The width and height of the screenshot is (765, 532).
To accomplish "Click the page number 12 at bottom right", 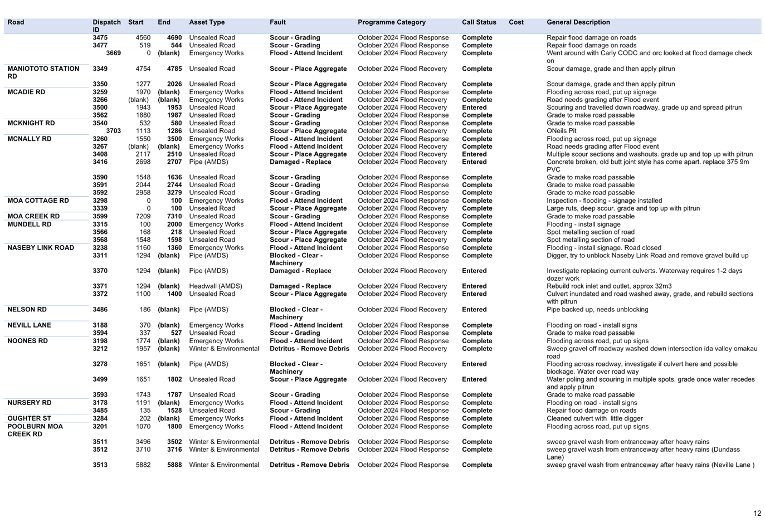I will click(x=757, y=513).
